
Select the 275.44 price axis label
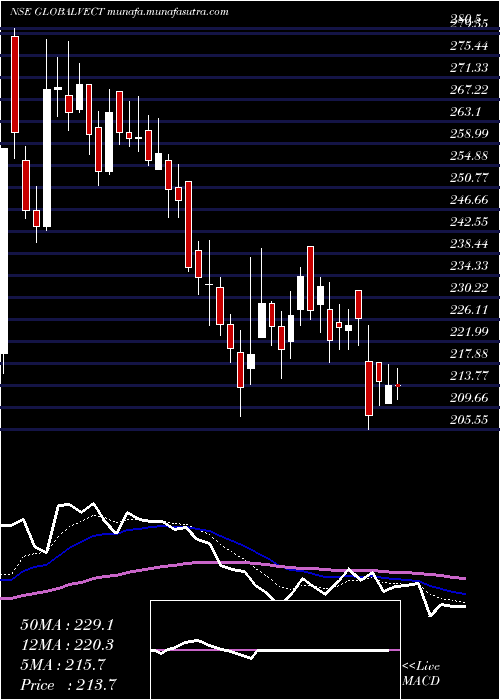click(x=470, y=46)
